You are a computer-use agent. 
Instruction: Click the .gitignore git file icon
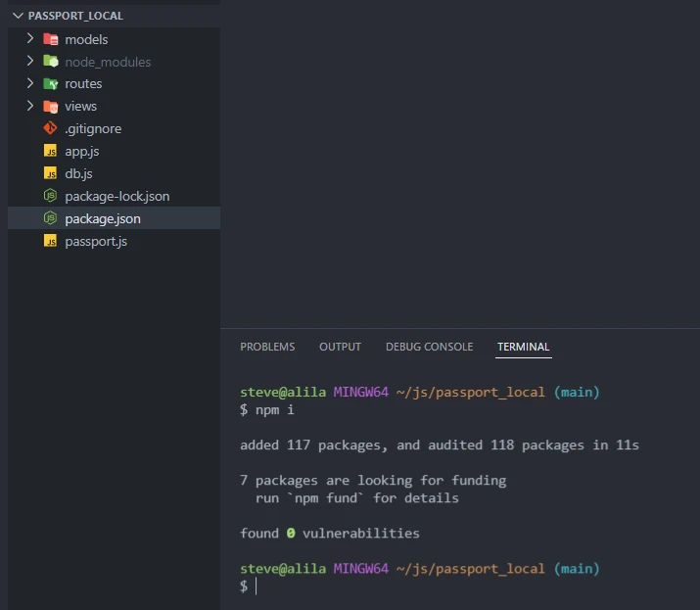[x=51, y=129]
